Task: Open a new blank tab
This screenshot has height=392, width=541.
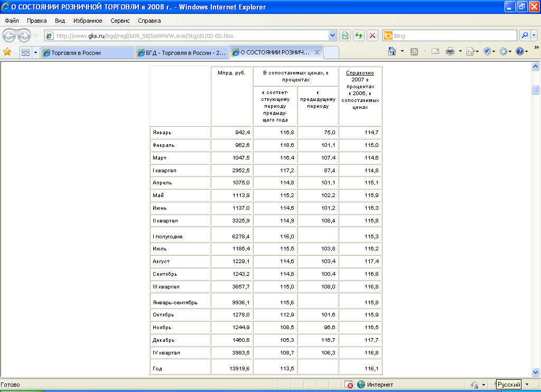Action: coord(331,52)
